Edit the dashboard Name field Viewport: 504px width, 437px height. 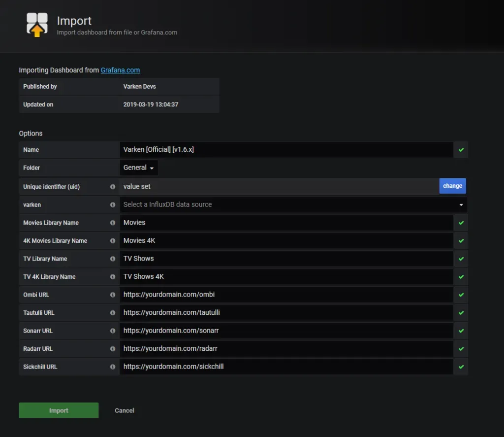286,150
